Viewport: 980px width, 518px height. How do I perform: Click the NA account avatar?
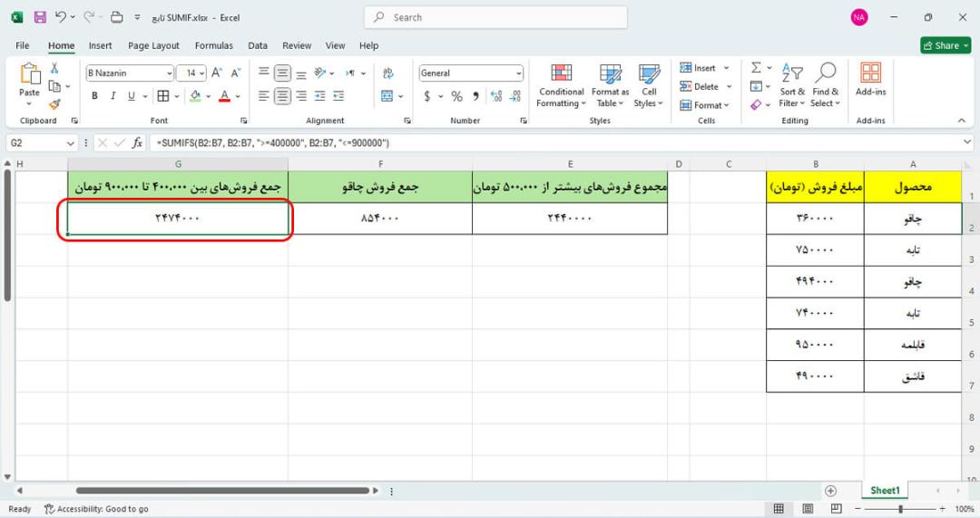pyautogui.click(x=858, y=17)
